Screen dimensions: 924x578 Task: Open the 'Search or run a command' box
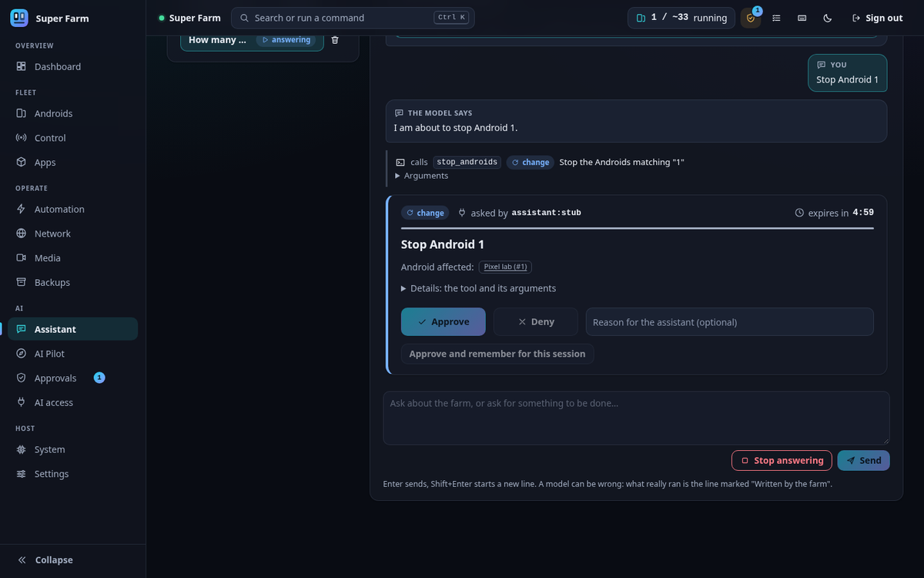[x=353, y=18]
